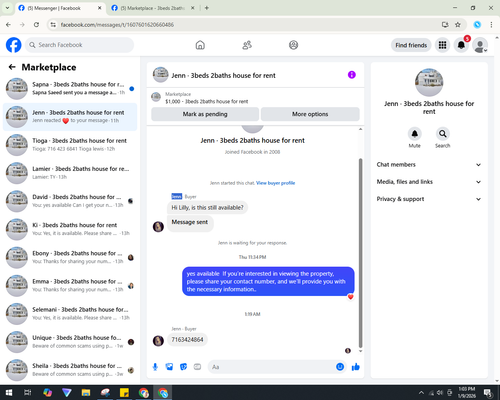Image resolution: width=500 pixels, height=400 pixels.
Task: Open Notifications bell with red badge
Action: click(x=461, y=45)
